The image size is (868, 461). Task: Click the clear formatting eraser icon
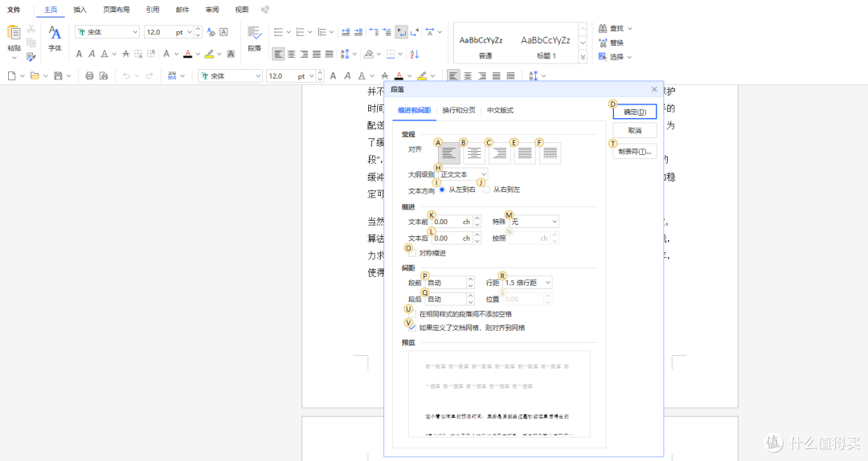pyautogui.click(x=211, y=32)
